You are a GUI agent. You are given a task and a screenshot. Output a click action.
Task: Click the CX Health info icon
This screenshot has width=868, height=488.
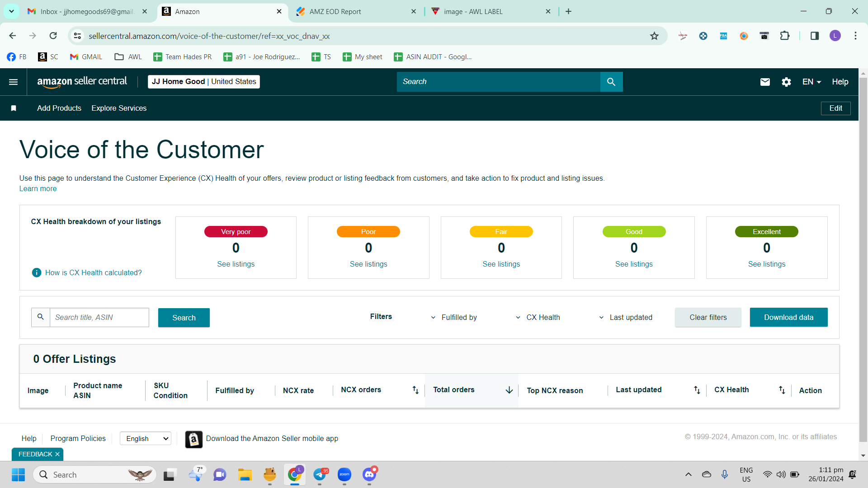click(37, 272)
